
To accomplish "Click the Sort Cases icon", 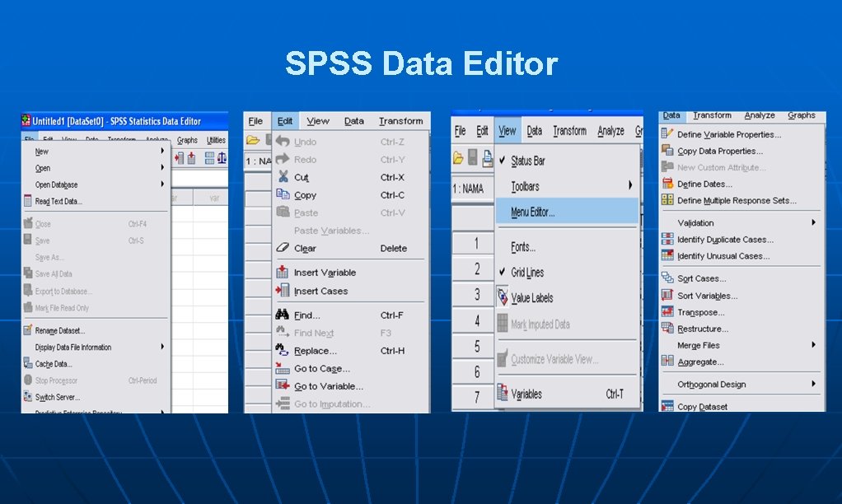I will coord(667,278).
